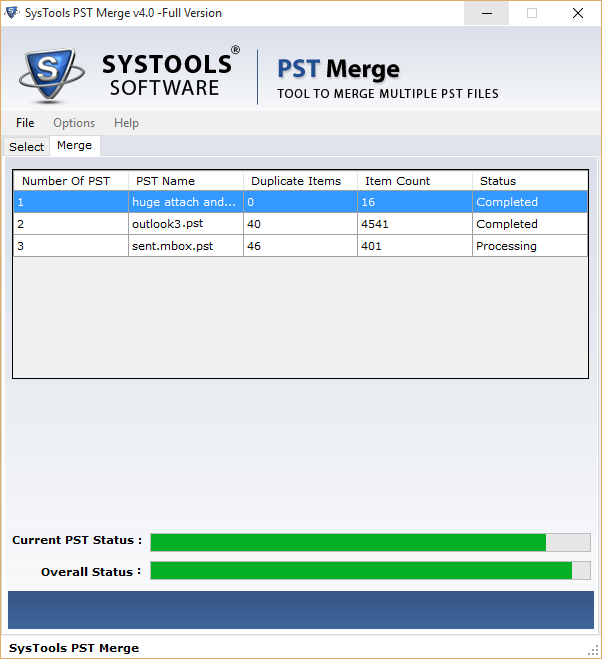Switch to the Merge tab
The width and height of the screenshot is (602, 659).
click(x=74, y=145)
